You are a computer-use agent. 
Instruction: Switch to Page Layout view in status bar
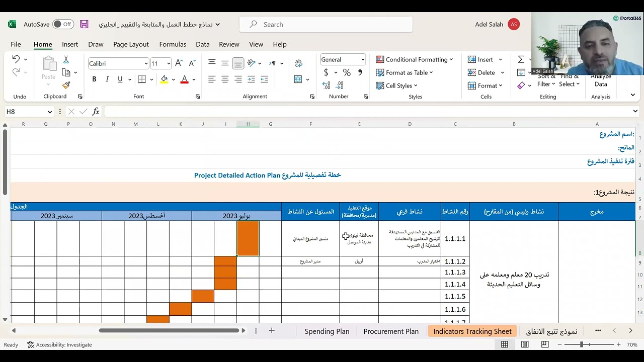(x=525, y=344)
